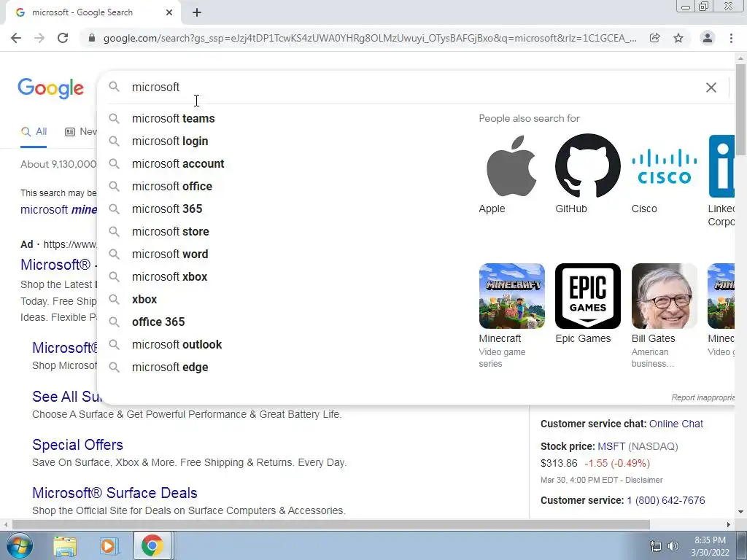Click the vertical scrollbar thumb
The height and width of the screenshot is (560, 747).
[x=740, y=109]
